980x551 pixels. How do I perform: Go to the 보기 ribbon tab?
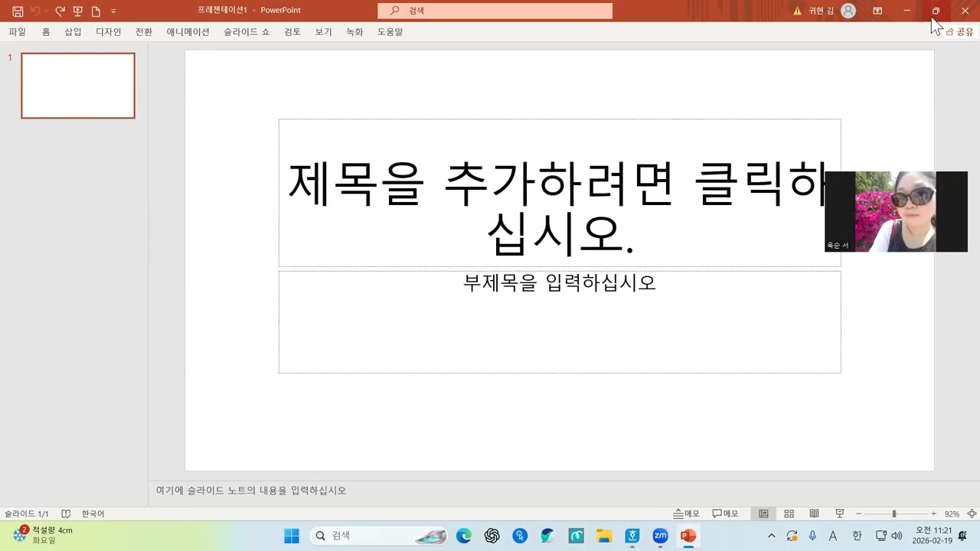click(323, 31)
